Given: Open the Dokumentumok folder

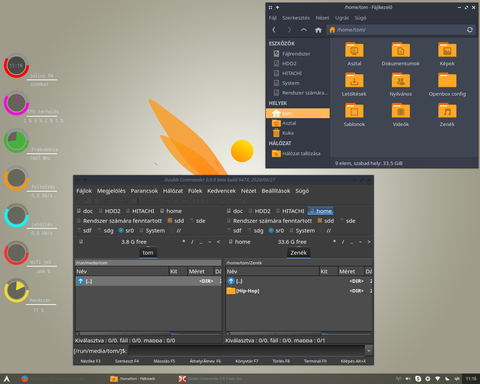Looking at the screenshot, I should pos(401,54).
